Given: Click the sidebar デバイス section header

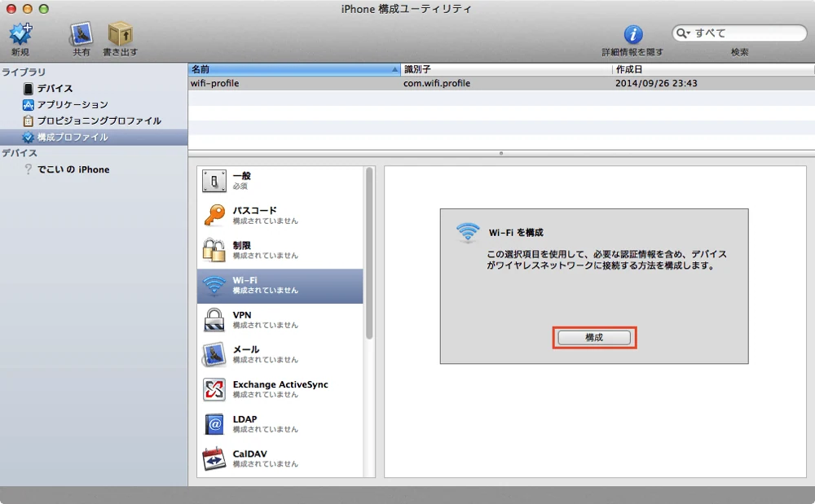Looking at the screenshot, I should pyautogui.click(x=20, y=152).
